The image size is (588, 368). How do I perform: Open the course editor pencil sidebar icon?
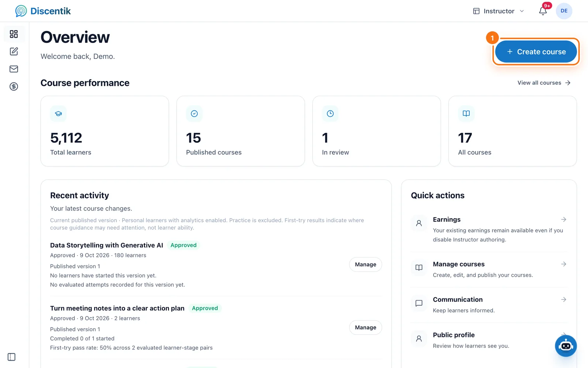pos(14,52)
